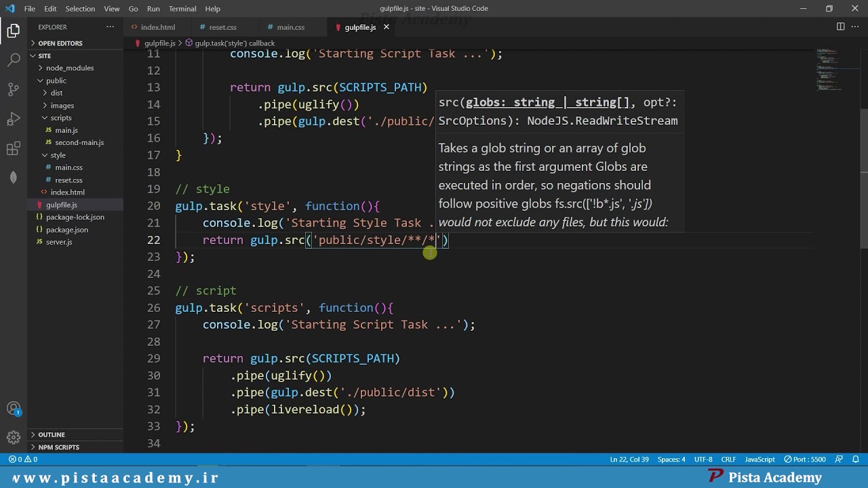Image resolution: width=868 pixels, height=488 pixels.
Task: Open the Help menu
Action: [213, 9]
